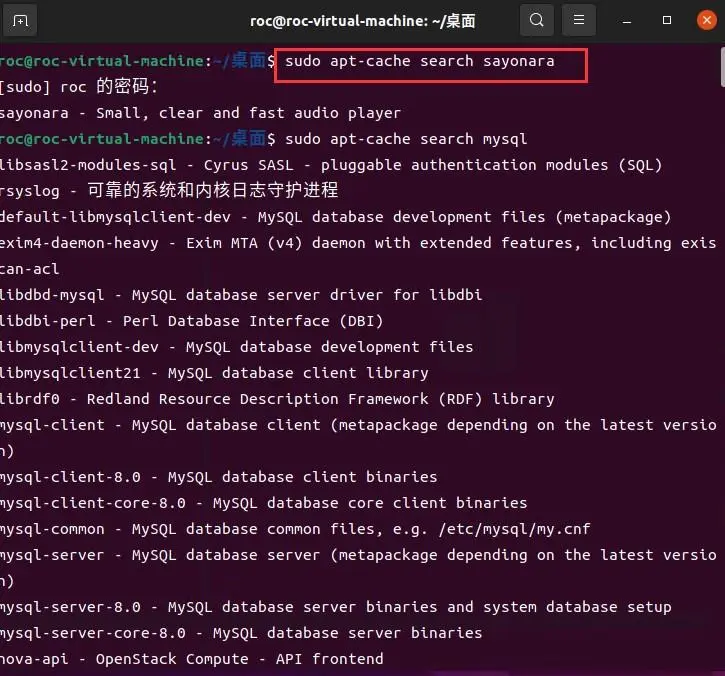
Task: Click the apt-cache search mysql command
Action: coord(406,139)
